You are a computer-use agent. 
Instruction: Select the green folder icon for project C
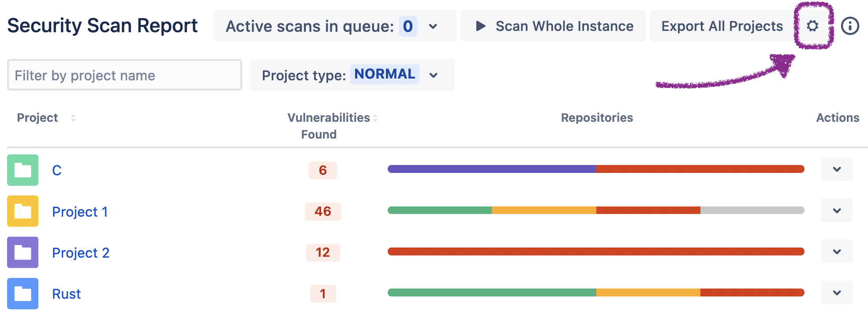22,170
